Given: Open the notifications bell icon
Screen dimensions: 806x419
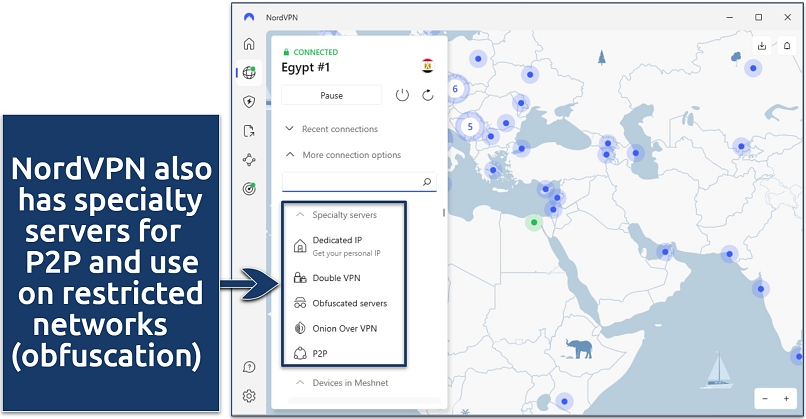Looking at the screenshot, I should coord(787,46).
